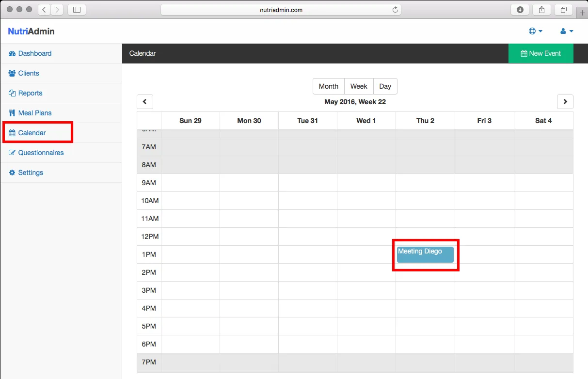The height and width of the screenshot is (379, 588).
Task: Open the Meeting Diego event
Action: coord(425,254)
